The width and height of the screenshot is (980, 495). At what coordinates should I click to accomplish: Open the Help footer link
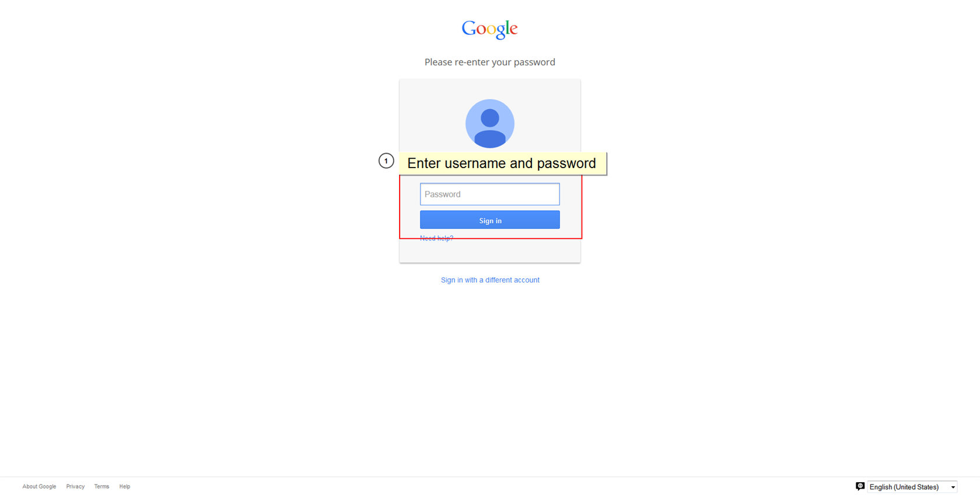125,486
